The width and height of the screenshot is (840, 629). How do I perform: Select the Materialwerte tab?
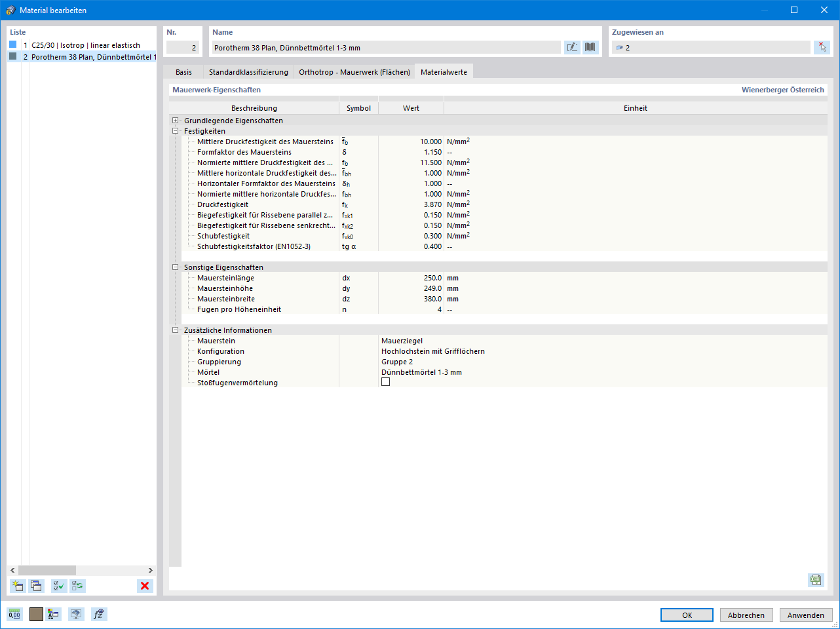(444, 72)
